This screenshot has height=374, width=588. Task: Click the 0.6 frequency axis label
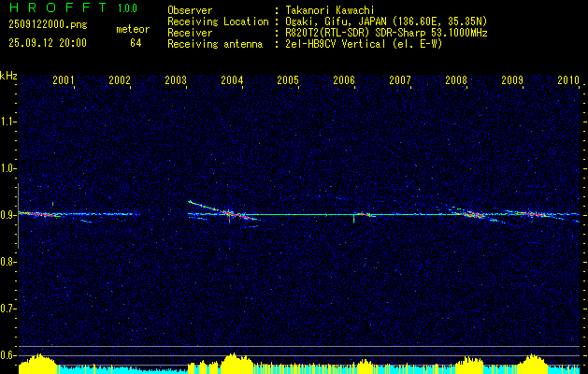[x=7, y=355]
